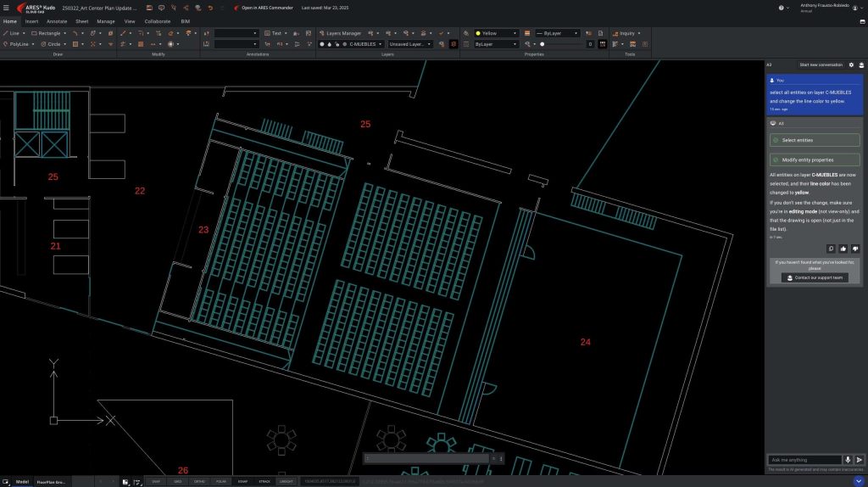The height and width of the screenshot is (487, 868).
Task: Switch to the Sheet ribbon tab
Action: coord(82,21)
